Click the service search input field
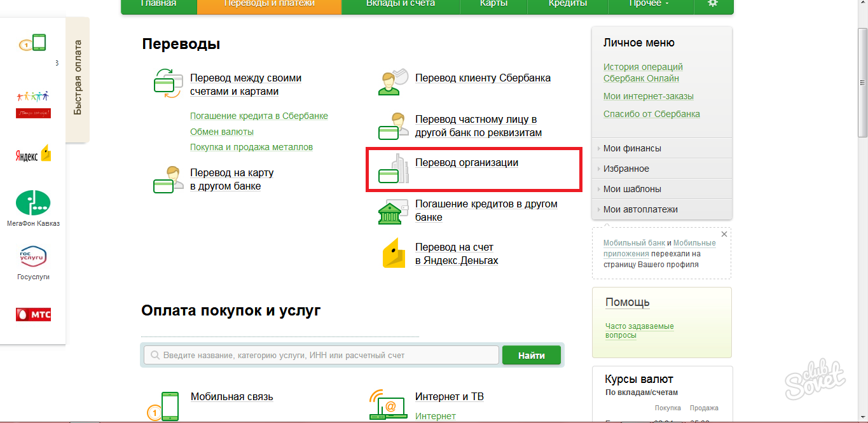This screenshot has width=868, height=423. (x=321, y=355)
